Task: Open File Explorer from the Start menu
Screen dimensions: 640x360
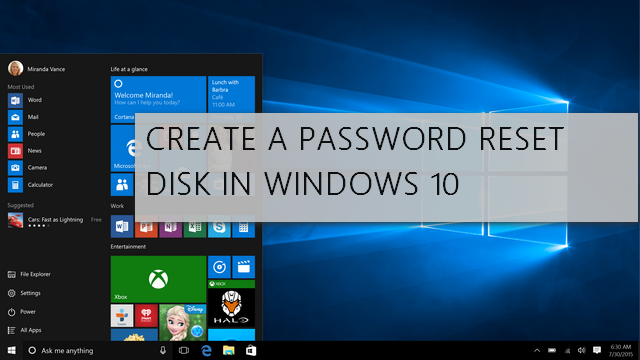Action: point(29,274)
